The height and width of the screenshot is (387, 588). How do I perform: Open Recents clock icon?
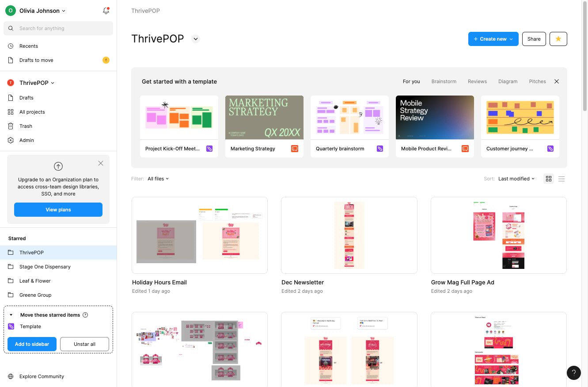coord(11,46)
